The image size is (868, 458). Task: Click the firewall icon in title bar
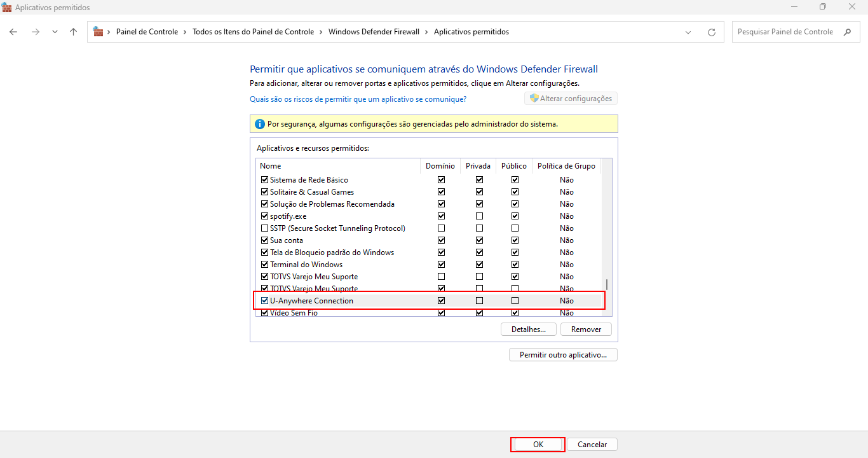pyautogui.click(x=7, y=7)
